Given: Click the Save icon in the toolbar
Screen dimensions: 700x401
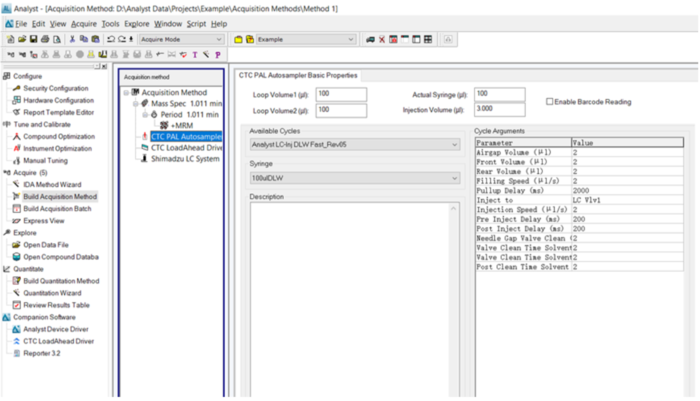Looking at the screenshot, I should point(31,39).
